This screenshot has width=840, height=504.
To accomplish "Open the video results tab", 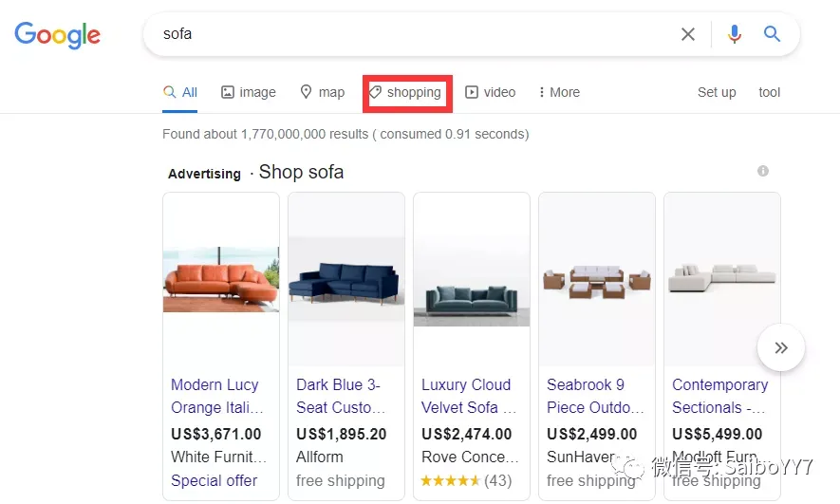I will pos(490,92).
